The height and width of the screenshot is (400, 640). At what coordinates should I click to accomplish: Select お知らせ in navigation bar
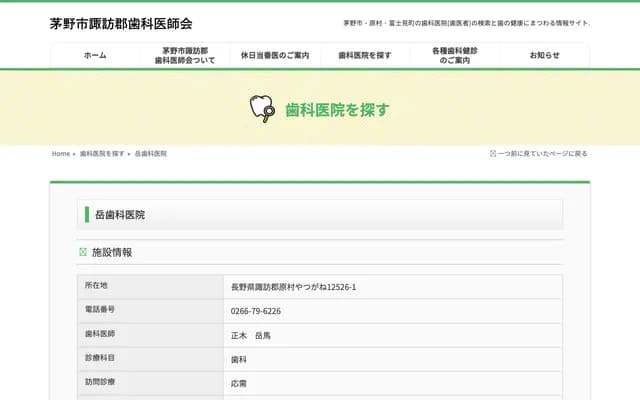click(545, 55)
